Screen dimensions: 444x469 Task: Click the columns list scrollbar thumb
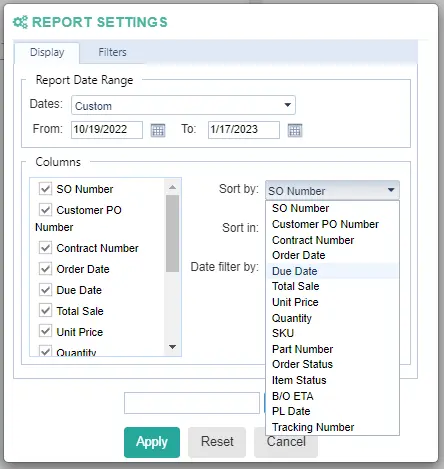pos(172,233)
